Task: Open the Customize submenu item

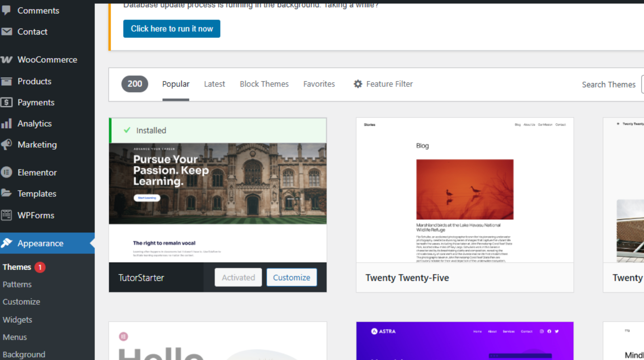Action: point(21,302)
